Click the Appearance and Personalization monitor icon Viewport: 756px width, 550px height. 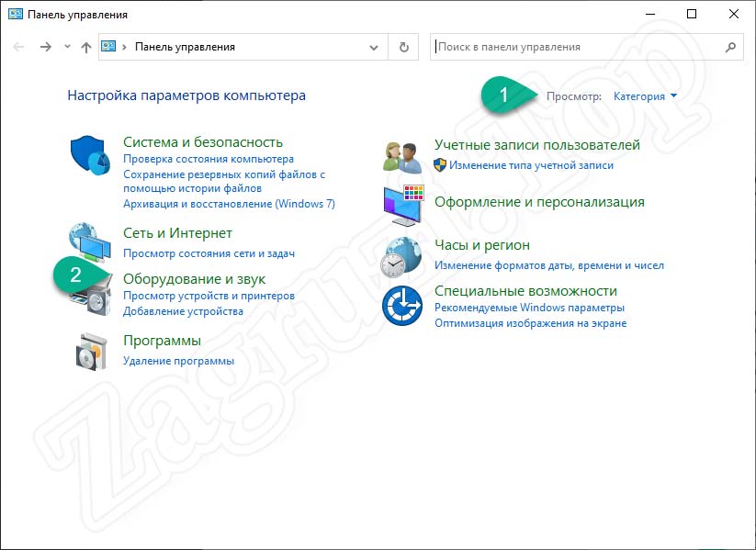(x=401, y=204)
